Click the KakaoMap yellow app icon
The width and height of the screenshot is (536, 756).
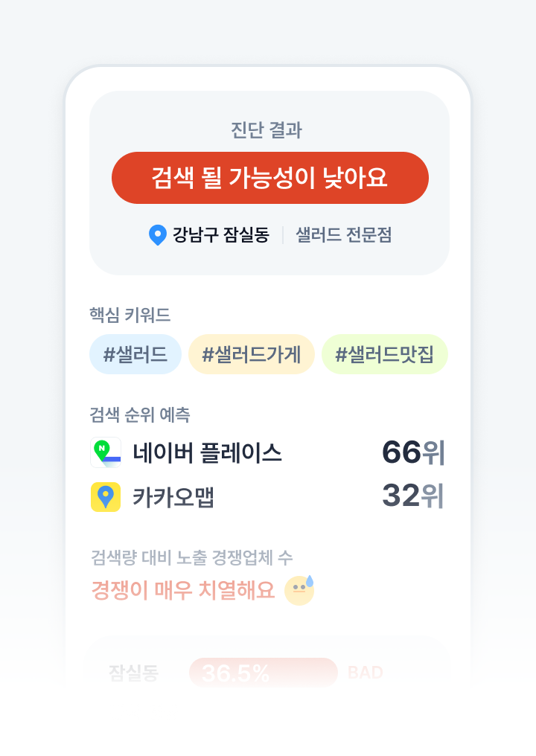(x=106, y=496)
